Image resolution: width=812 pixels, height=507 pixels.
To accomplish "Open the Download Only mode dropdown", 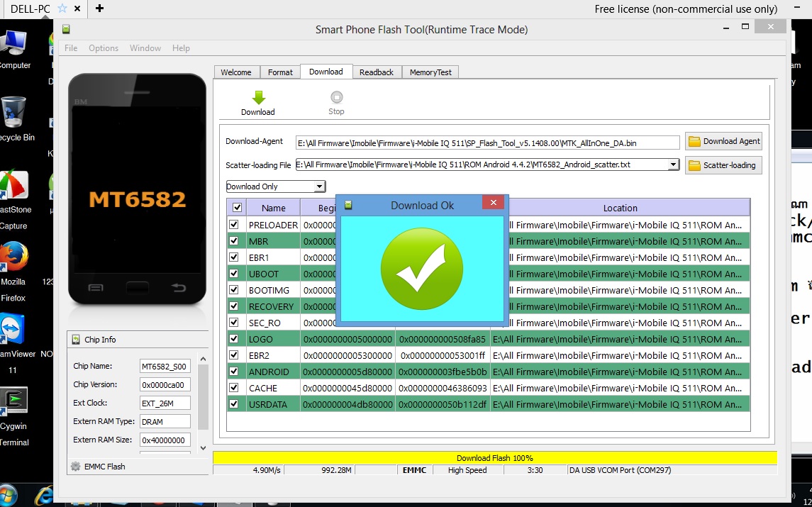I will pyautogui.click(x=275, y=186).
